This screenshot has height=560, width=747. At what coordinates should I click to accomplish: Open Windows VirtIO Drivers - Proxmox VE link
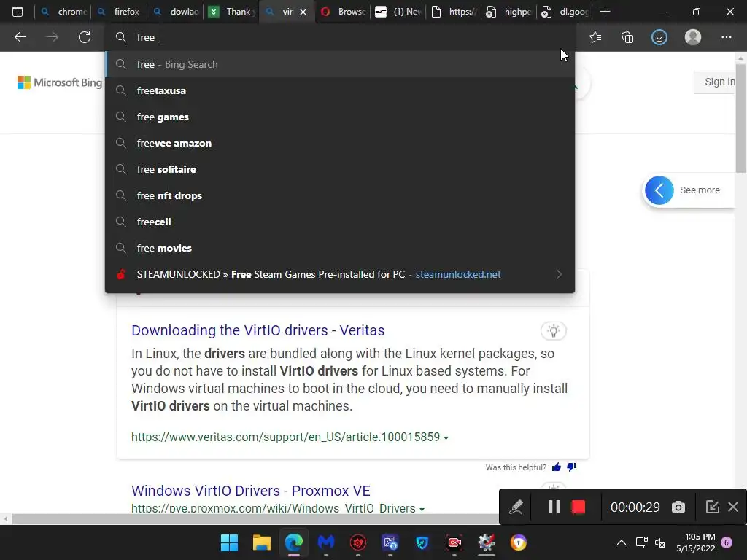click(x=251, y=491)
